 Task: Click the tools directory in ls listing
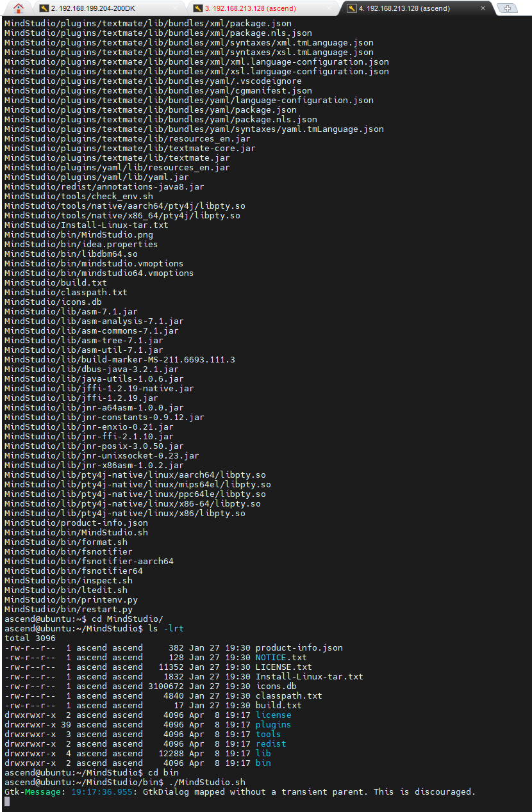[x=268, y=734]
